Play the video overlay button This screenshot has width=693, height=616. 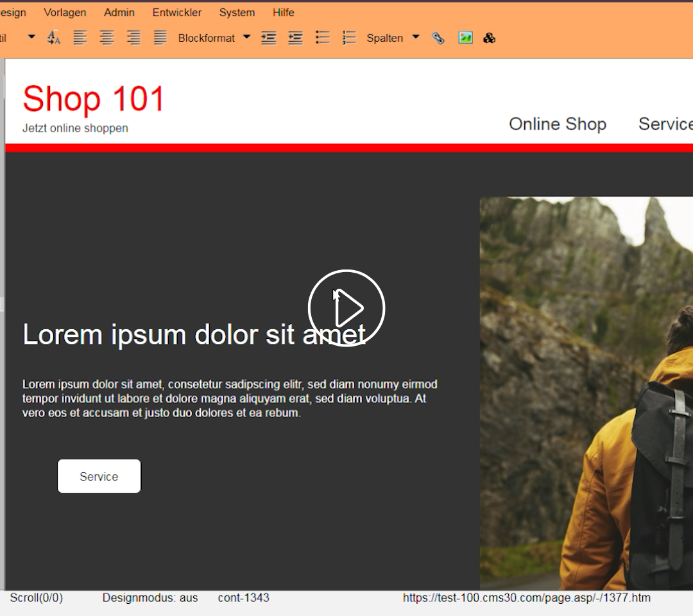click(x=346, y=308)
